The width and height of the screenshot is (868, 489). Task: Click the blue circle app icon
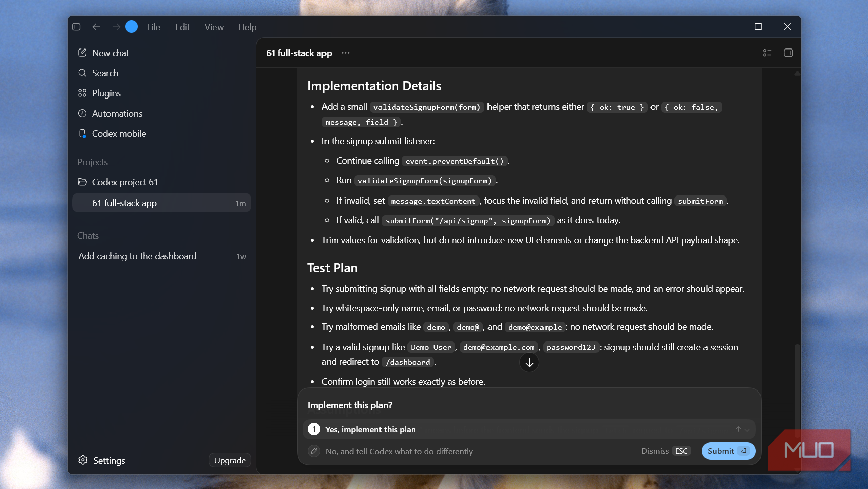pyautogui.click(x=131, y=27)
